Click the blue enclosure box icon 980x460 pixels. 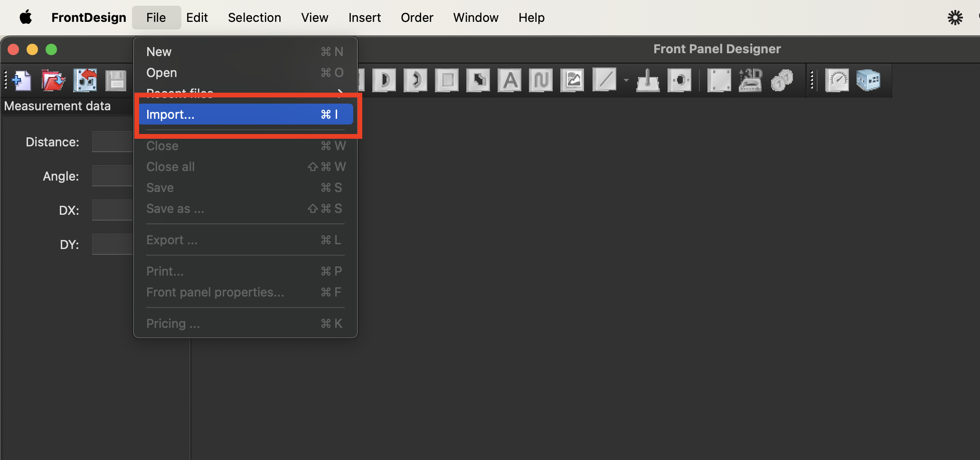point(868,80)
